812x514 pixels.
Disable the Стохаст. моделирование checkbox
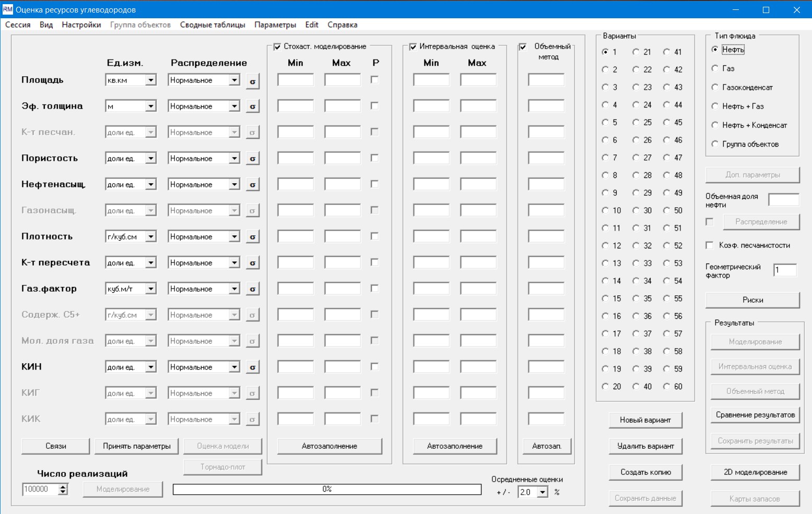click(277, 47)
